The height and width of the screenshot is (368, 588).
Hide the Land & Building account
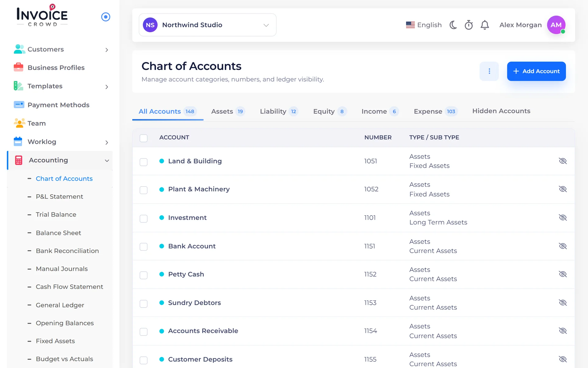[563, 161]
